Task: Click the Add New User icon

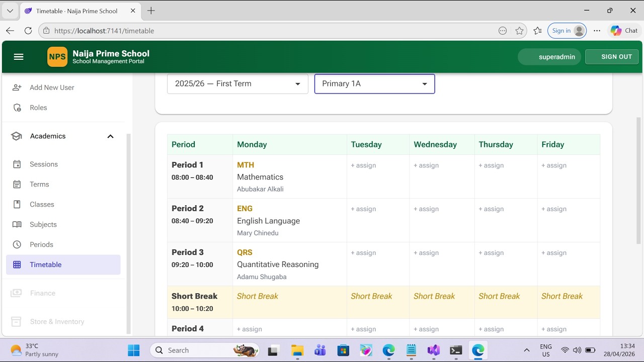Action: (17, 87)
